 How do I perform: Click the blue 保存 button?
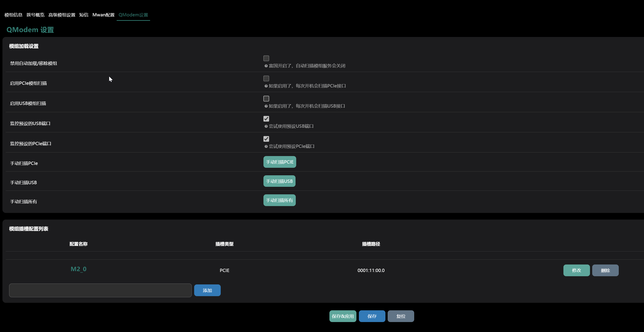(x=372, y=316)
